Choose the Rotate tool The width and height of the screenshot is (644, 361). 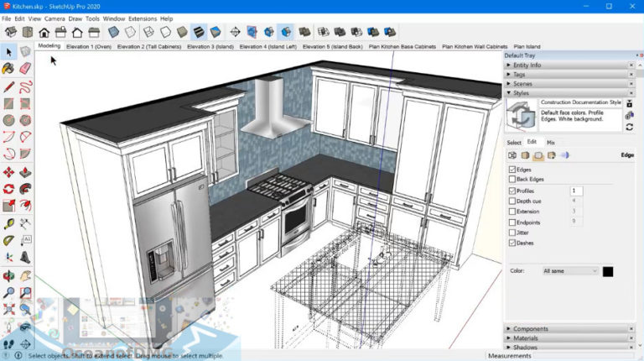point(8,189)
